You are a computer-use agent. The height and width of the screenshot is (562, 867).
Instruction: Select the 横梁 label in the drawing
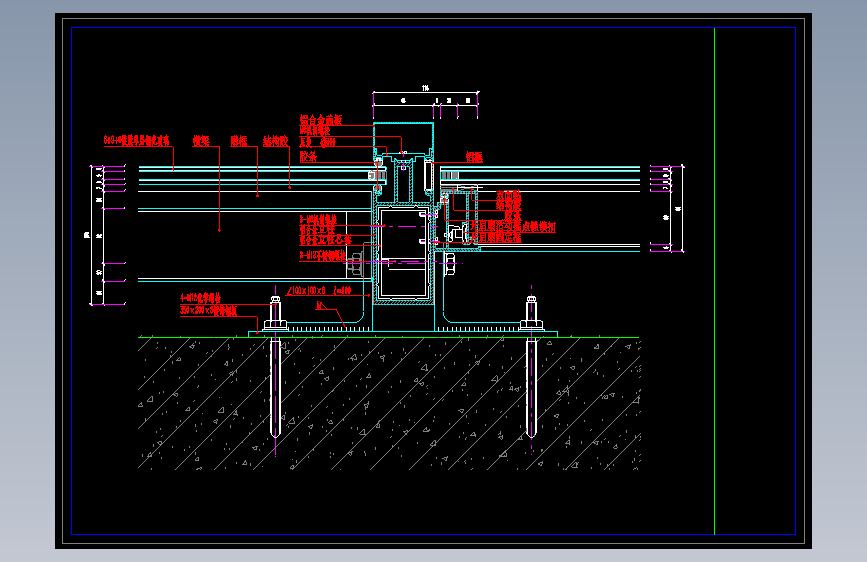point(201,141)
